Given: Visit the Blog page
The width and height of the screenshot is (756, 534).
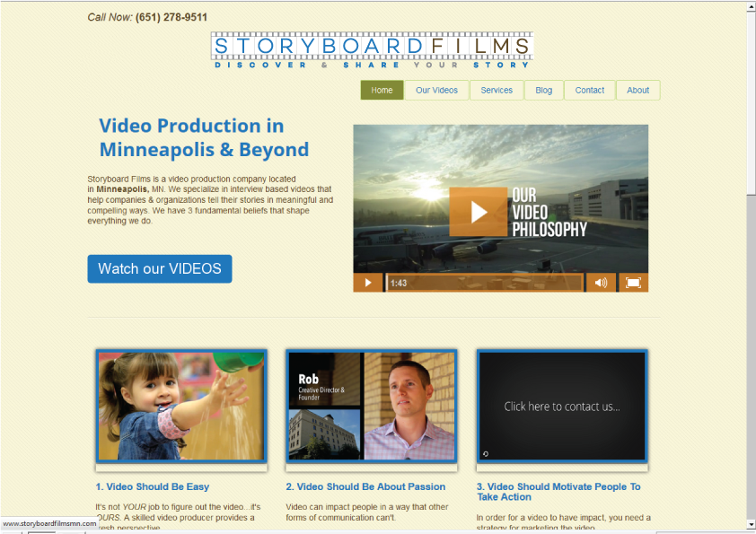Looking at the screenshot, I should click(544, 91).
